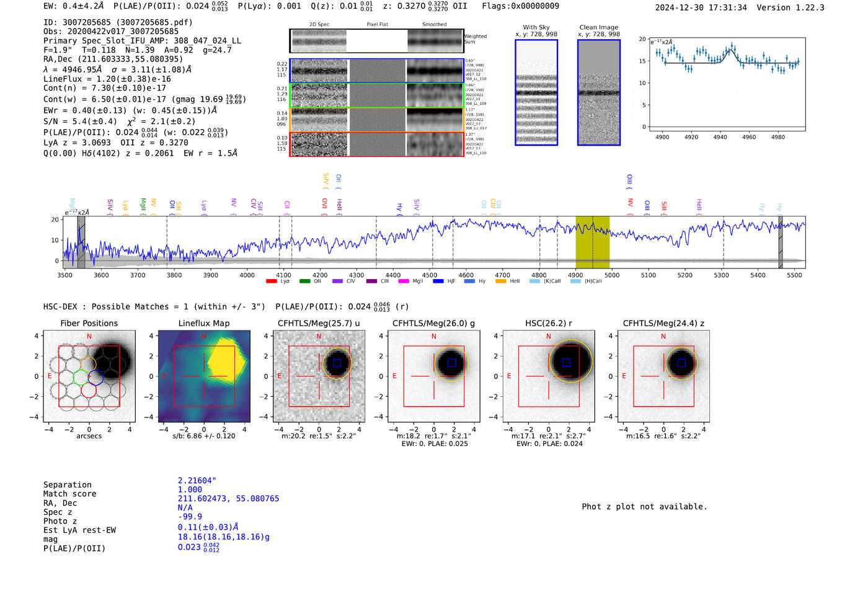This screenshot has height=591, width=868.
Task: Click the gray hatched band near 5460
Action: (x=781, y=242)
